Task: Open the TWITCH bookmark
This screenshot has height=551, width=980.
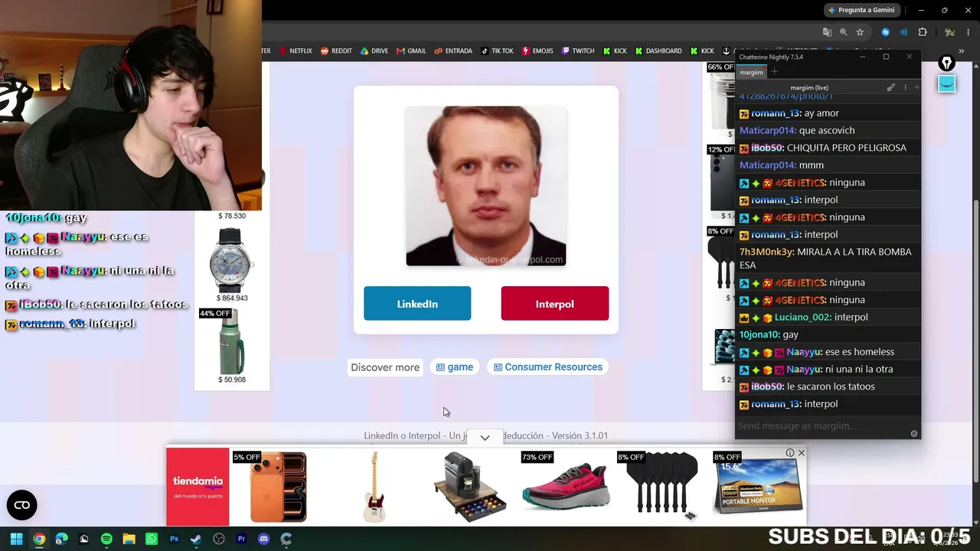Action: coord(578,51)
